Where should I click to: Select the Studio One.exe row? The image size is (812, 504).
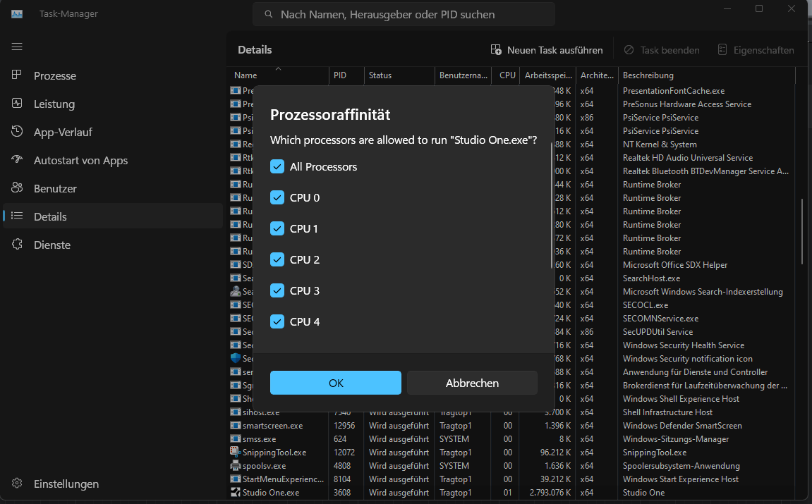point(511,493)
